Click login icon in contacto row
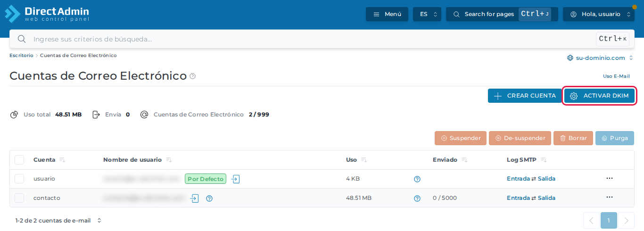This screenshot has height=231, width=644. pyautogui.click(x=194, y=198)
